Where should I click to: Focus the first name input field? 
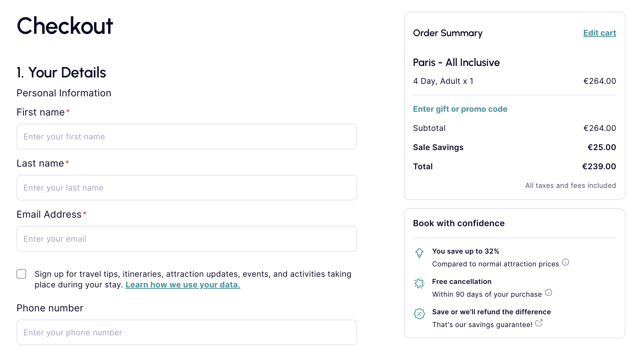pyautogui.click(x=187, y=137)
